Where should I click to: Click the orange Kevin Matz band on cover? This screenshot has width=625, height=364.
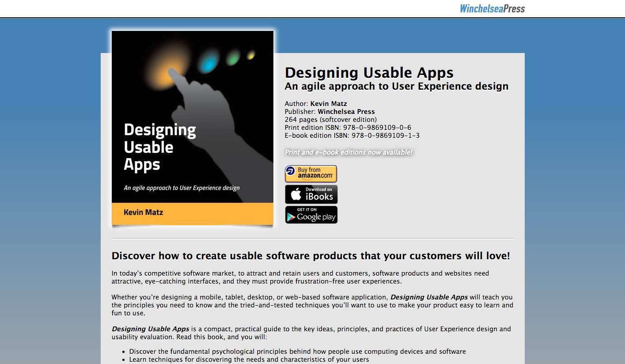(x=193, y=213)
